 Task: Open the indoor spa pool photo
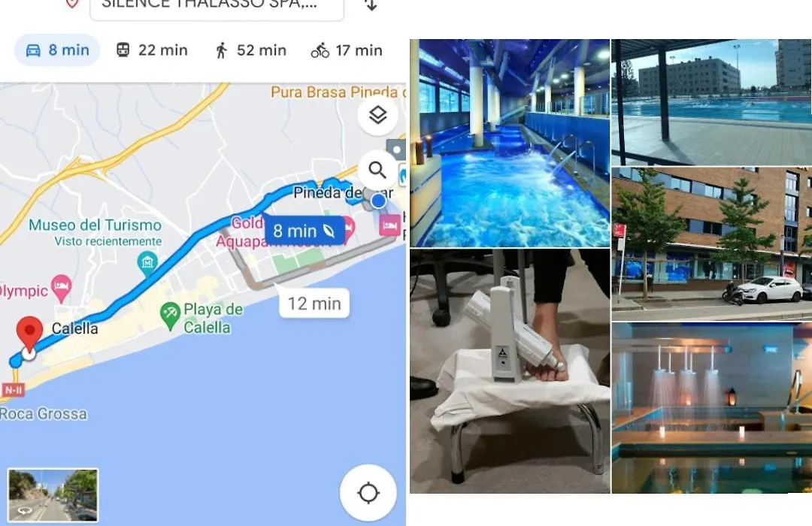[510, 143]
